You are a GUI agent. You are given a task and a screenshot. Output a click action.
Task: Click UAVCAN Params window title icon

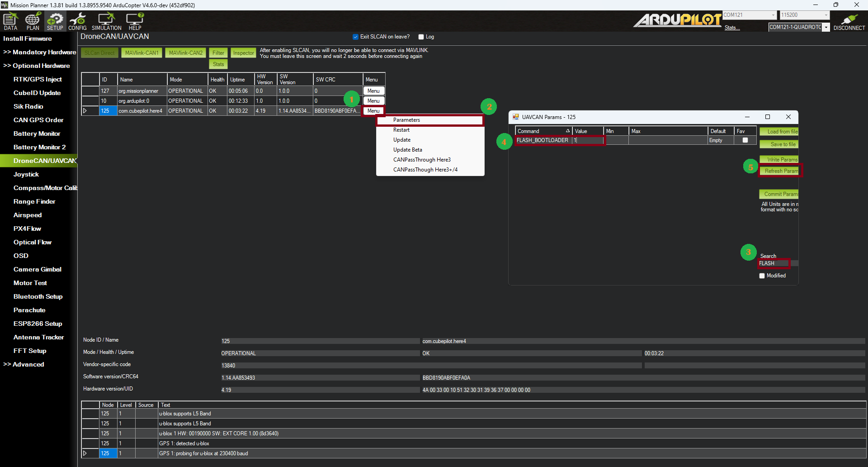click(515, 117)
